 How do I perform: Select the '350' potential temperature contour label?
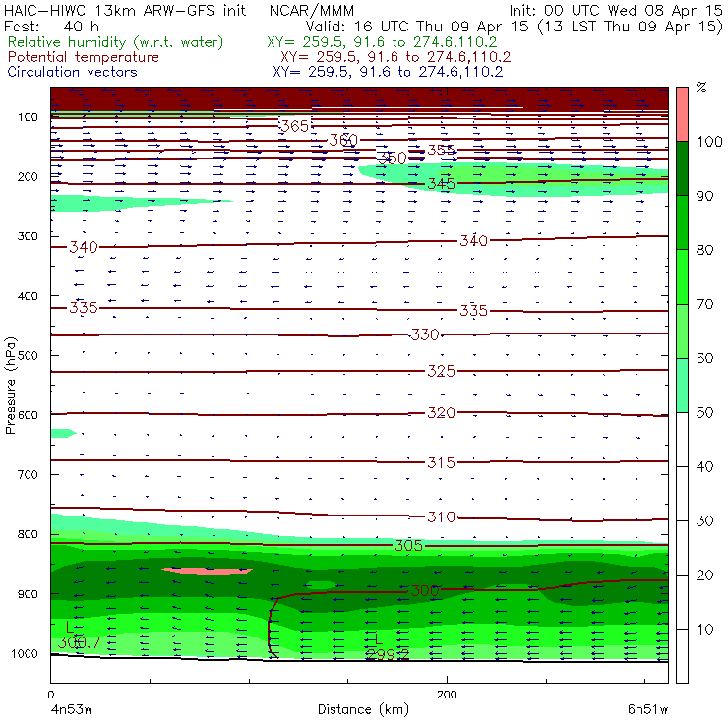pyautogui.click(x=393, y=158)
